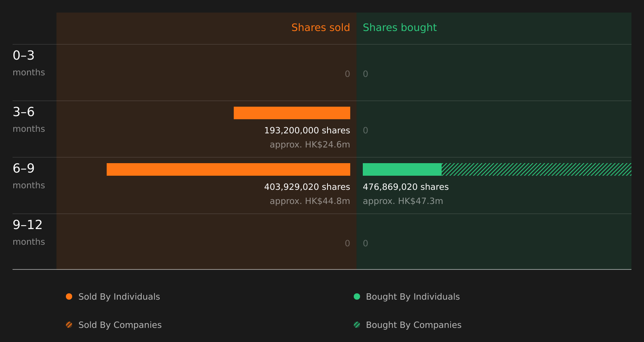Click the zero sold value in 9–12 months row
The height and width of the screenshot is (342, 644).
click(x=347, y=243)
